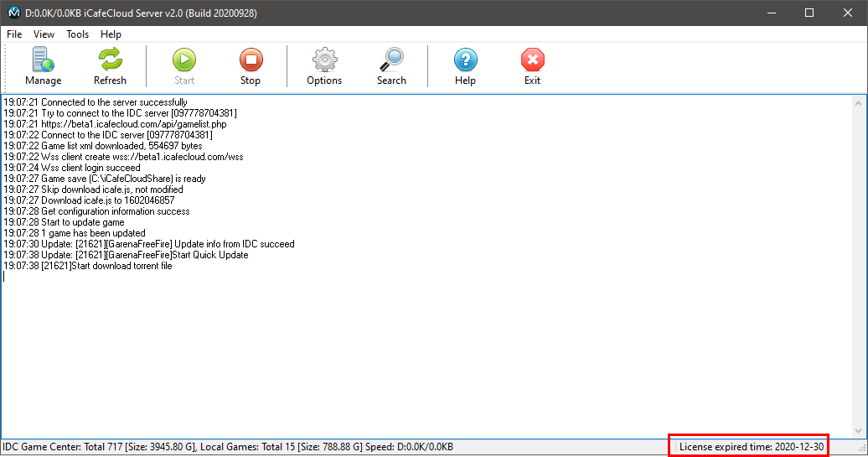Open the View menu
The width and height of the screenshot is (868, 457).
click(44, 34)
